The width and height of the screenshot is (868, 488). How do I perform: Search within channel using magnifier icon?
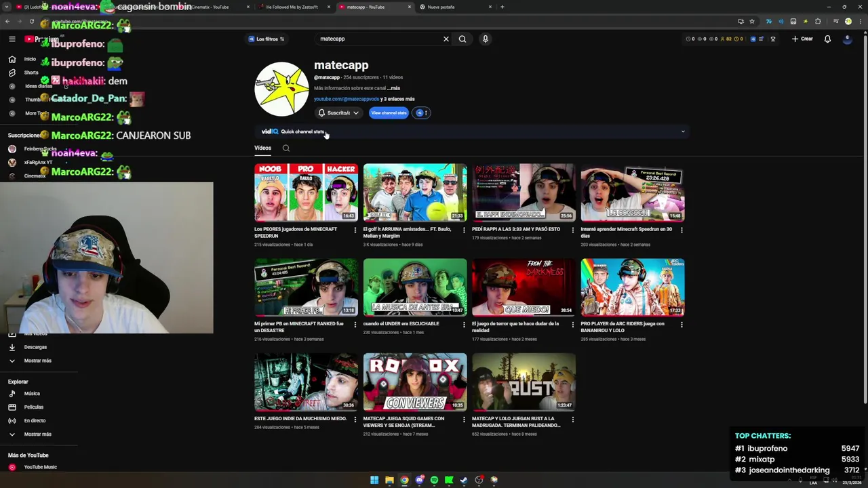click(286, 148)
